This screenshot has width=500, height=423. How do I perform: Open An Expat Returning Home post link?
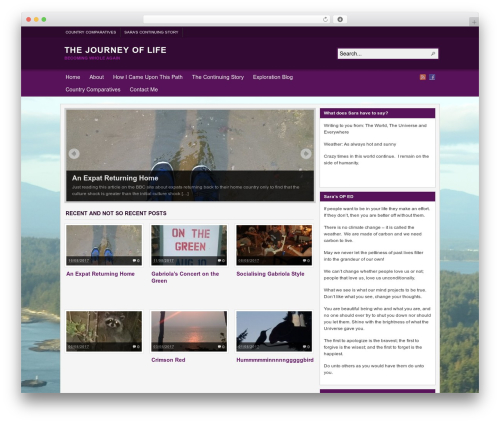click(x=100, y=274)
